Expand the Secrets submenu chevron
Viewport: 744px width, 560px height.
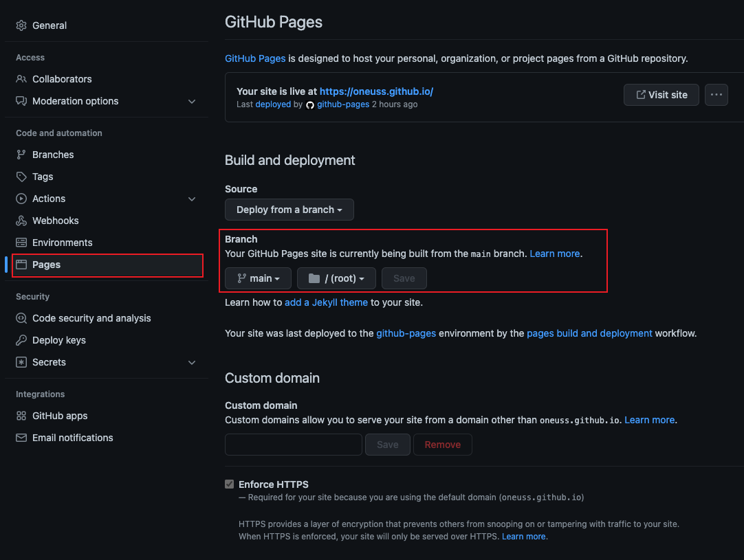point(192,363)
